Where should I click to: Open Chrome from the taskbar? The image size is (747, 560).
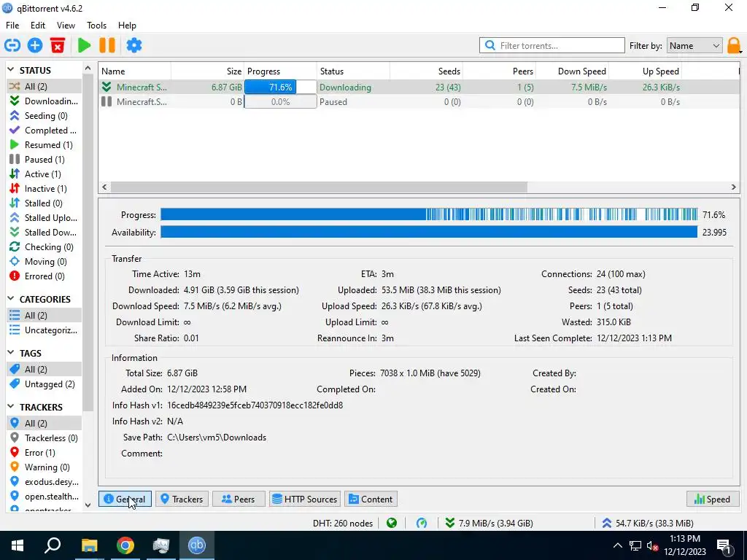click(x=125, y=545)
